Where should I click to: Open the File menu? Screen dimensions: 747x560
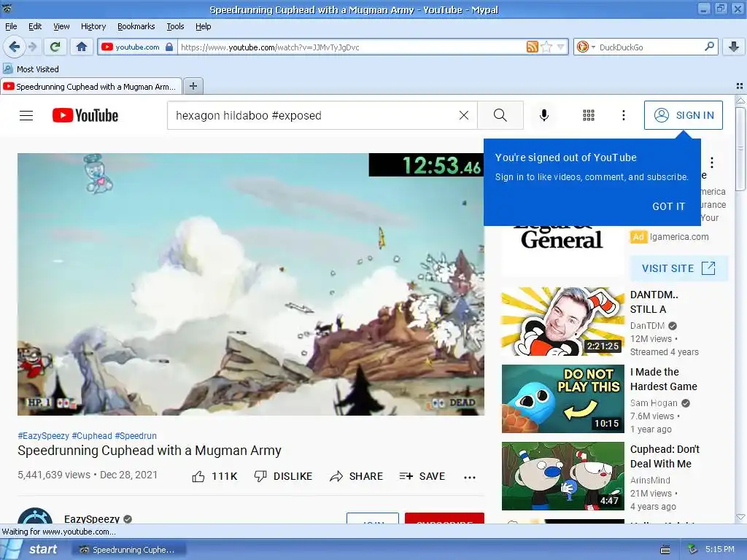(x=11, y=26)
